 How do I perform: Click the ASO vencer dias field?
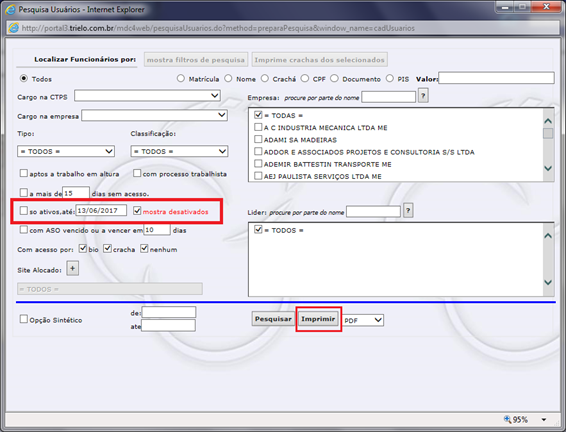(x=157, y=230)
